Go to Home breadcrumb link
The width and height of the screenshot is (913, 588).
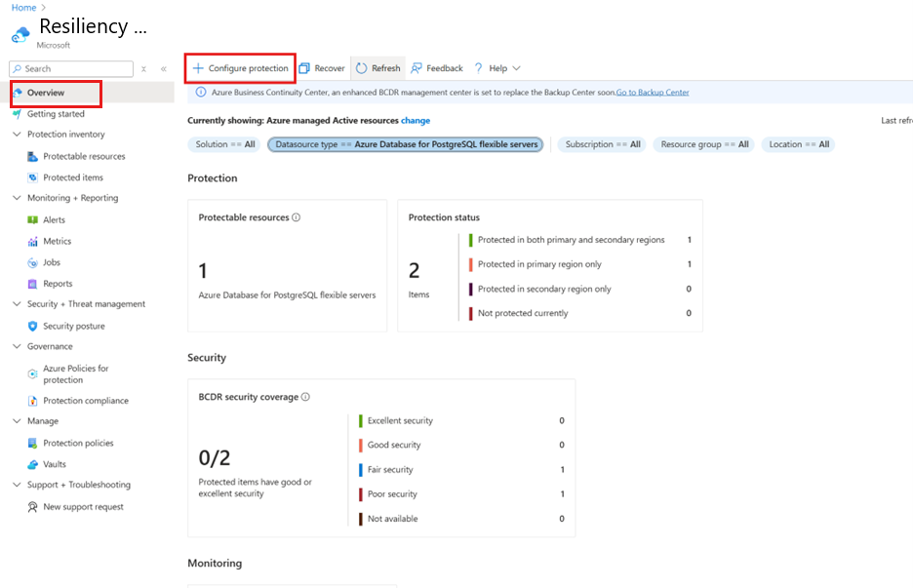point(23,8)
